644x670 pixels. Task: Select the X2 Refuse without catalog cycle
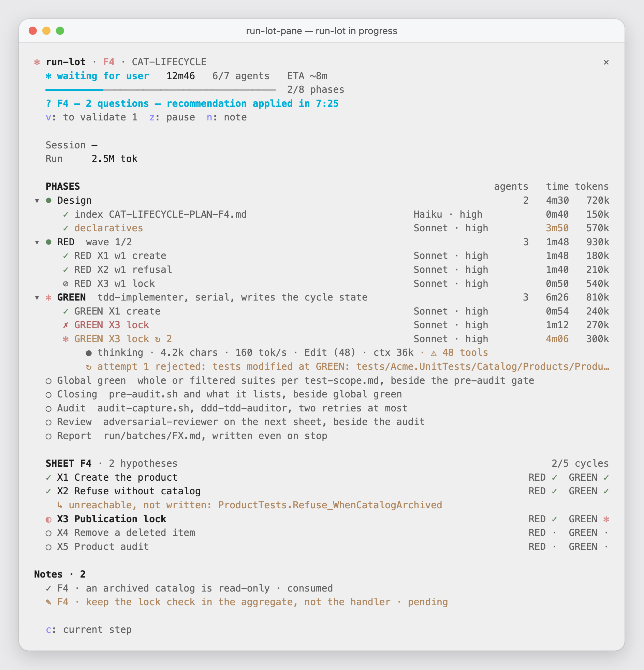coord(327,491)
